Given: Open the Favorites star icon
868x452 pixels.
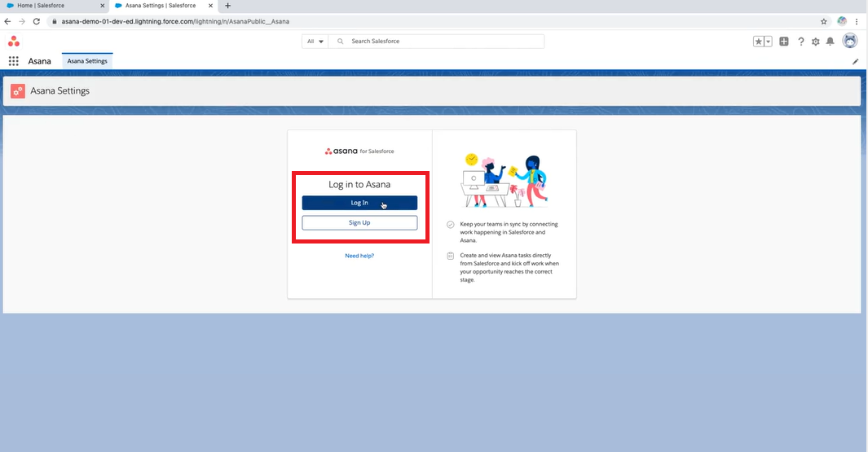Looking at the screenshot, I should 759,42.
